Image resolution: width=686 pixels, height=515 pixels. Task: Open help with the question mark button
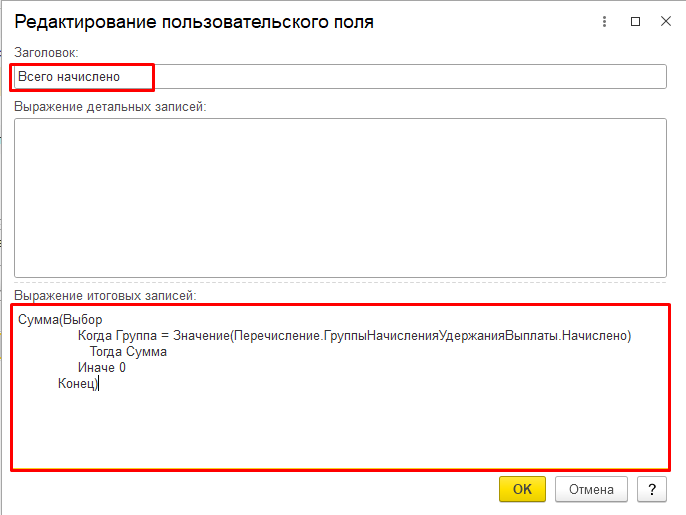click(651, 489)
